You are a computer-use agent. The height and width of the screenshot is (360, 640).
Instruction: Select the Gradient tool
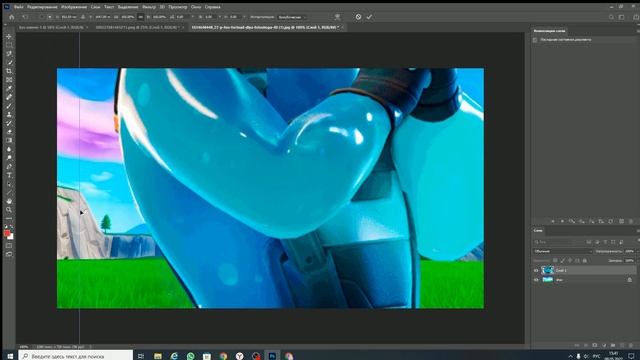point(9,140)
